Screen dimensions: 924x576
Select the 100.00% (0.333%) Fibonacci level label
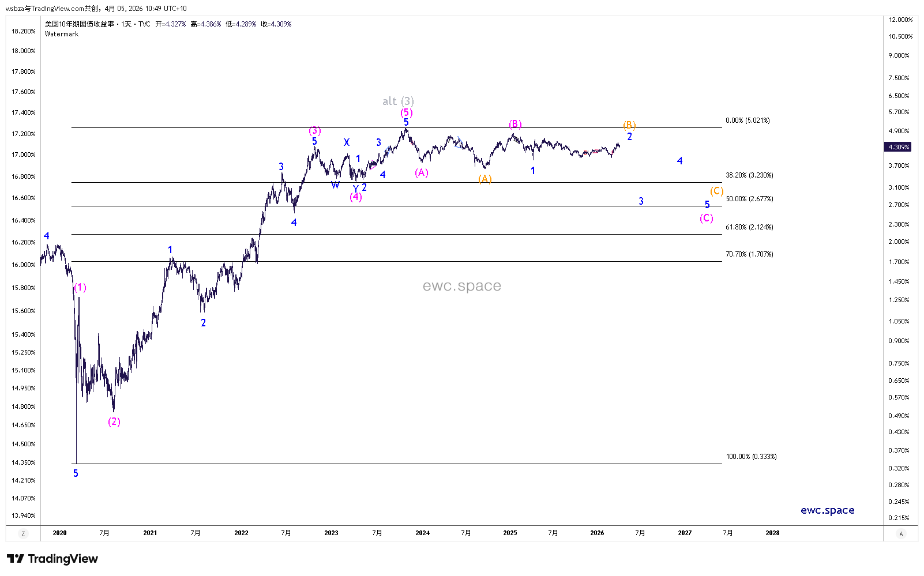point(751,457)
